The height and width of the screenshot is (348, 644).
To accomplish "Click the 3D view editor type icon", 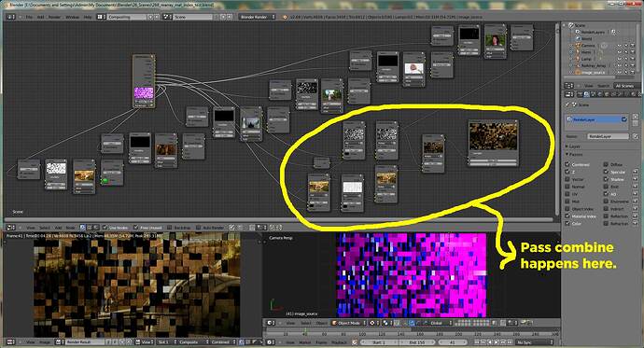I will pos(271,323).
